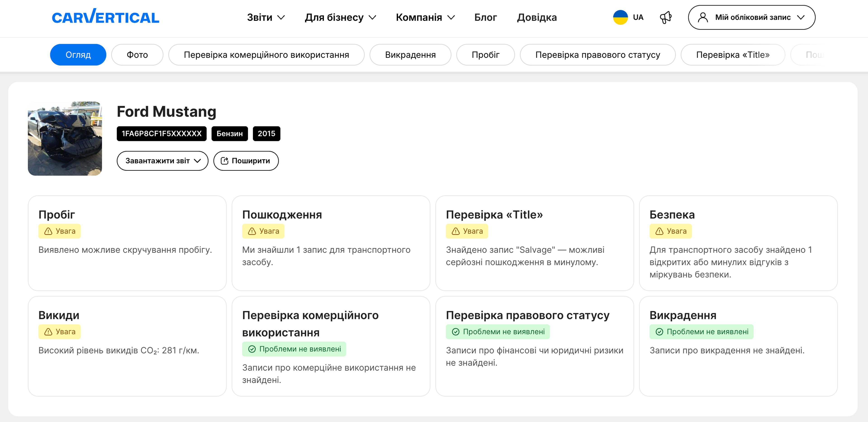Click Проблеми не виявлені badge in Викрадення card
Image resolution: width=868 pixels, height=422 pixels.
(702, 332)
